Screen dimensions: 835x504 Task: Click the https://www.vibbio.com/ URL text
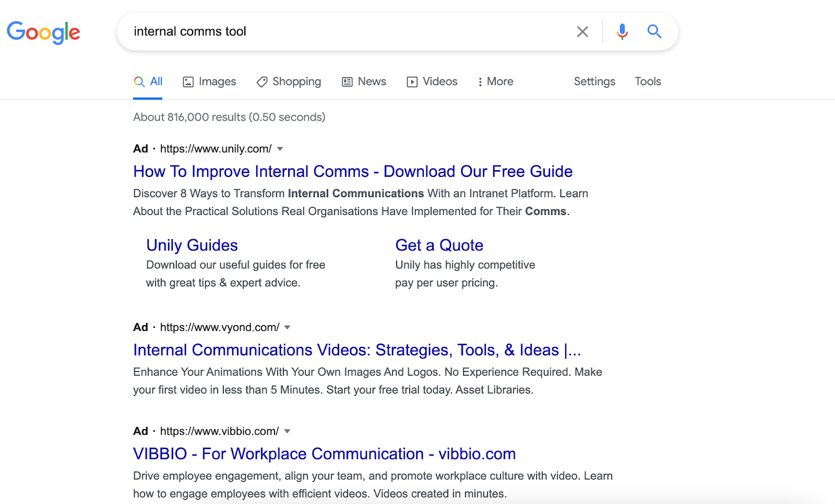(220, 431)
